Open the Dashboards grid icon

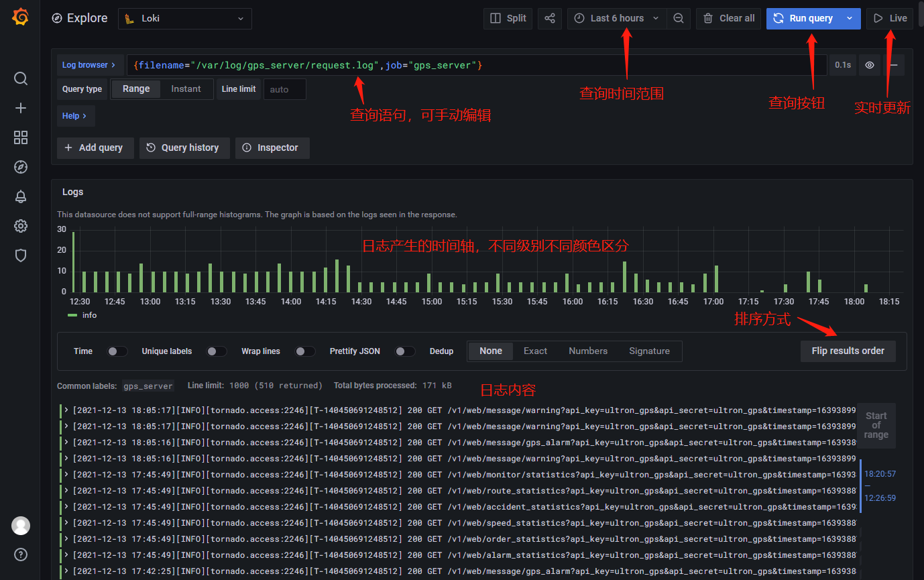[x=21, y=137]
